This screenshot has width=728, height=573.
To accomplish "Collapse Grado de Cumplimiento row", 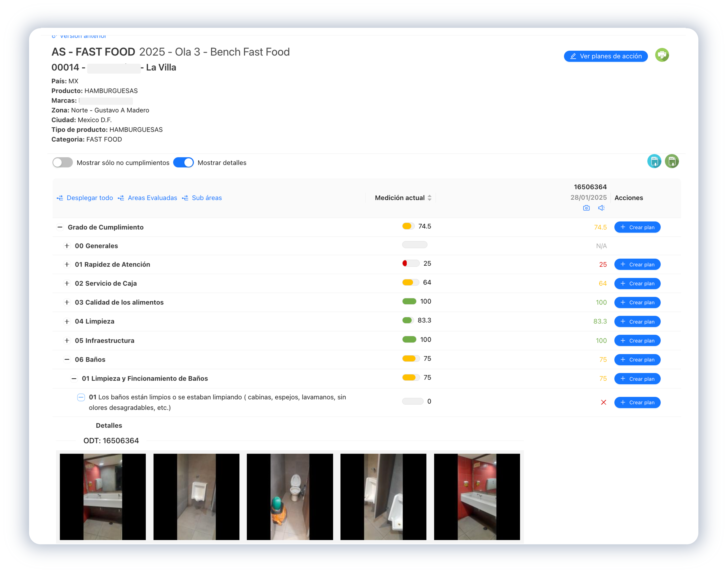I will 60,227.
